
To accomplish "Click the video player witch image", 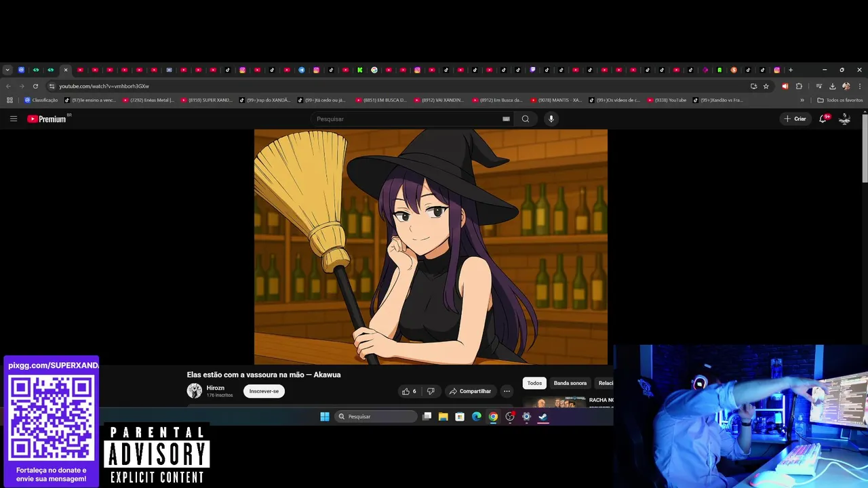I will tap(431, 247).
